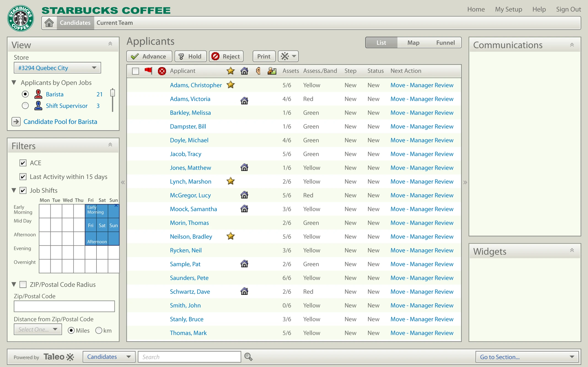The image size is (588, 367).
Task: Click the referral people column header icon
Action: point(272,71)
